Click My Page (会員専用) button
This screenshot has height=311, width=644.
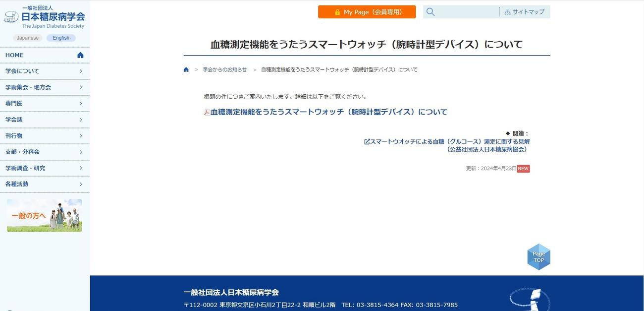(x=367, y=12)
